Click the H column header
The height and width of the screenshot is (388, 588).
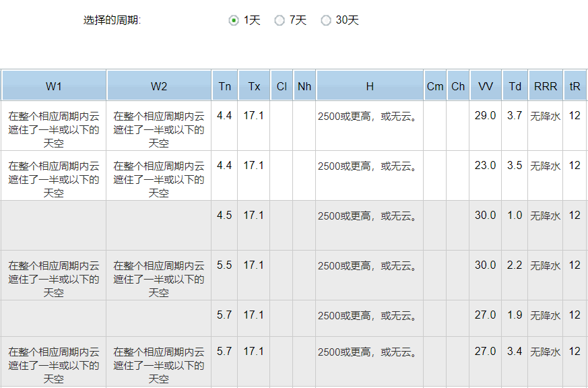click(x=370, y=86)
